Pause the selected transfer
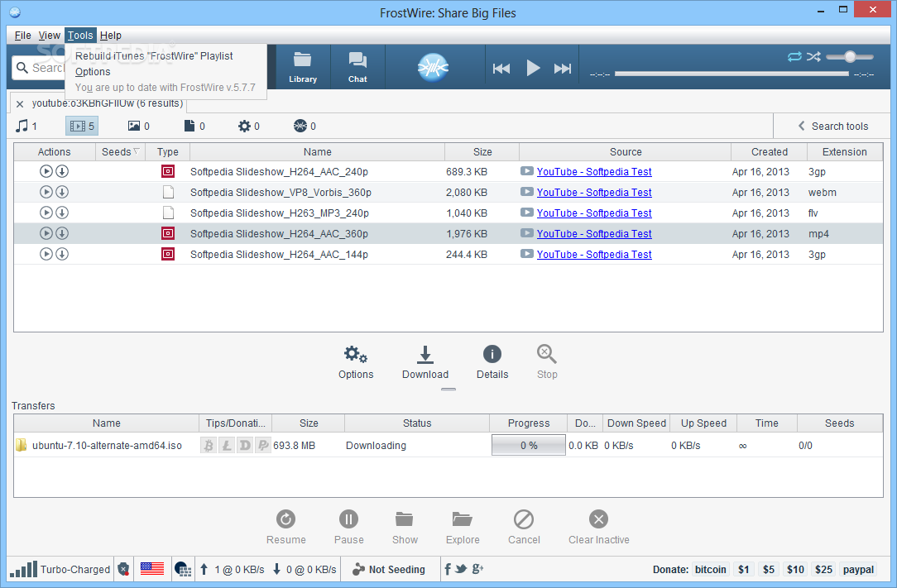 coord(348,528)
